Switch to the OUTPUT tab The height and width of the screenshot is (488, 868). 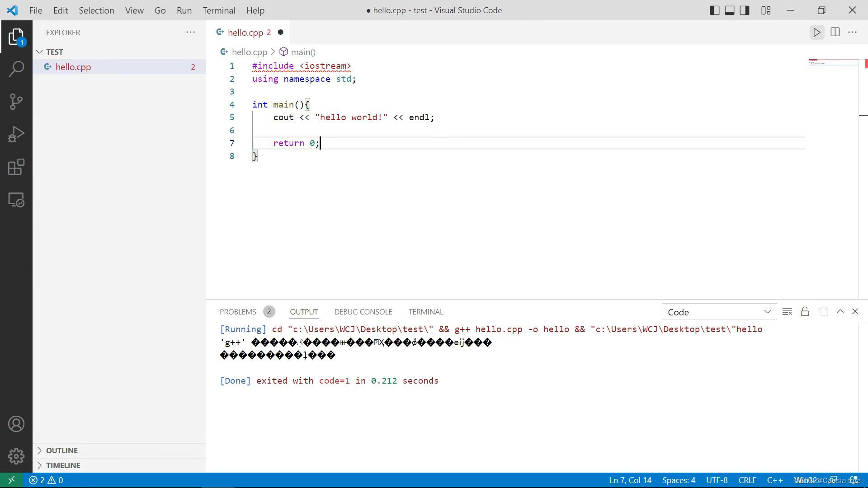point(304,312)
